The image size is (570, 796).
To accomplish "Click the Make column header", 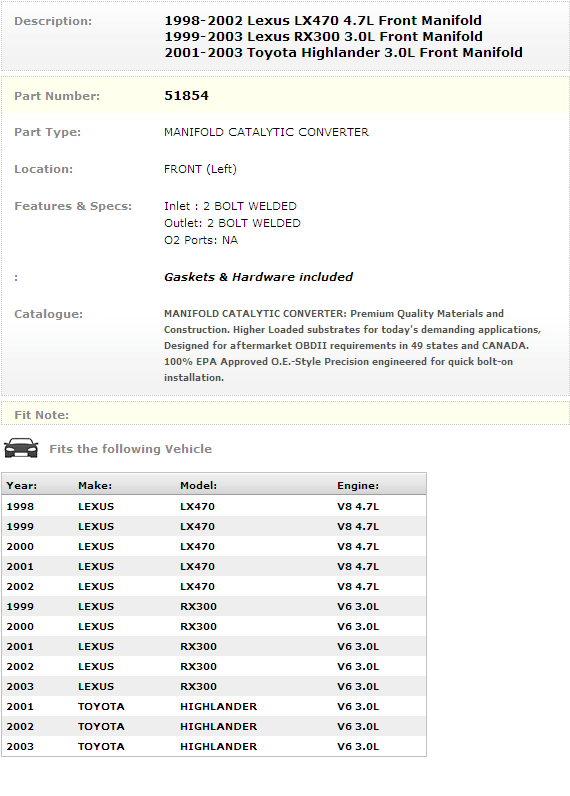I will tap(95, 485).
